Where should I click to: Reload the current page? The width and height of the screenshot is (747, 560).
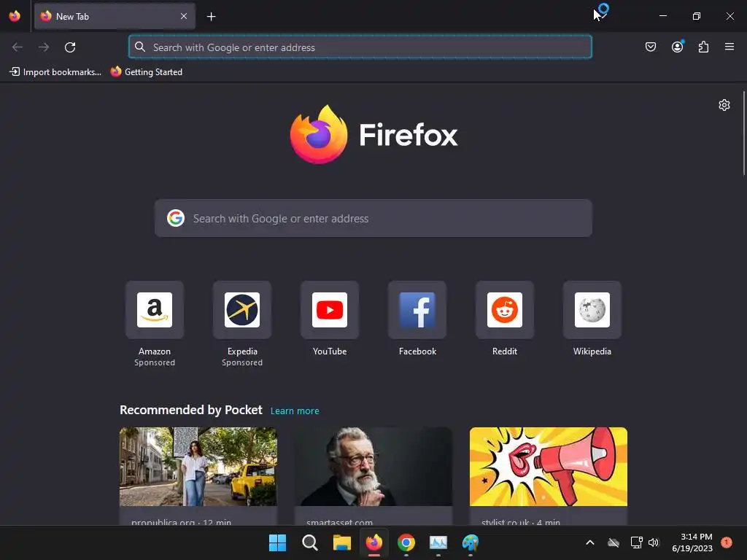click(70, 47)
